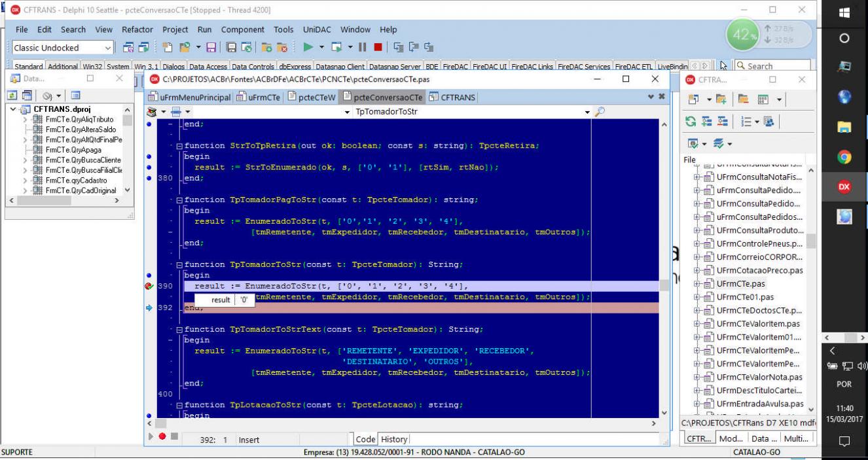This screenshot has height=460, width=868.
Task: Click the editor vertical scrollbar down arrow
Action: click(x=665, y=414)
